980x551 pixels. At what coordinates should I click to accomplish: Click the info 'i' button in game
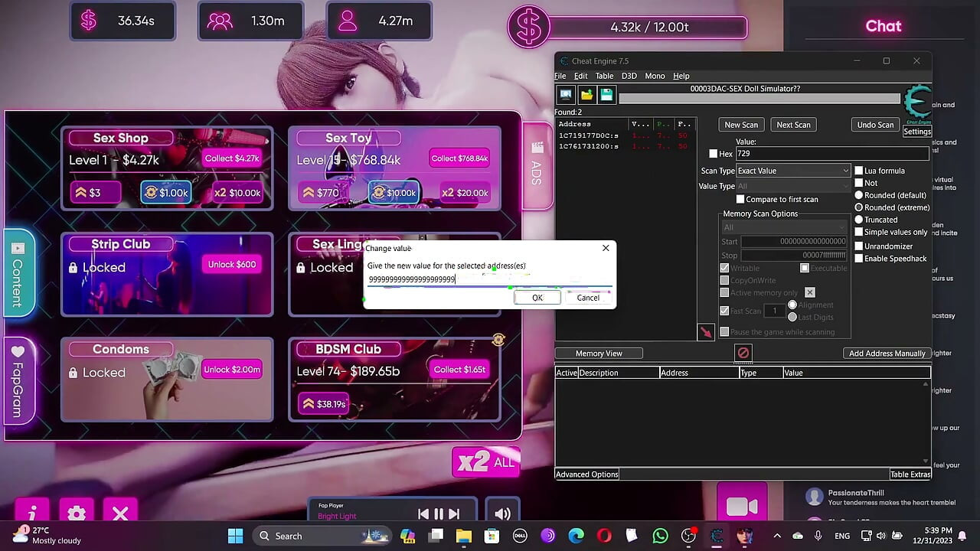[x=32, y=513]
